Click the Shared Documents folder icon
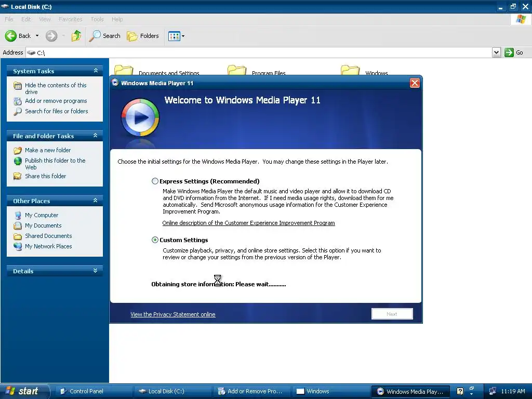This screenshot has height=399, width=532. tap(18, 236)
